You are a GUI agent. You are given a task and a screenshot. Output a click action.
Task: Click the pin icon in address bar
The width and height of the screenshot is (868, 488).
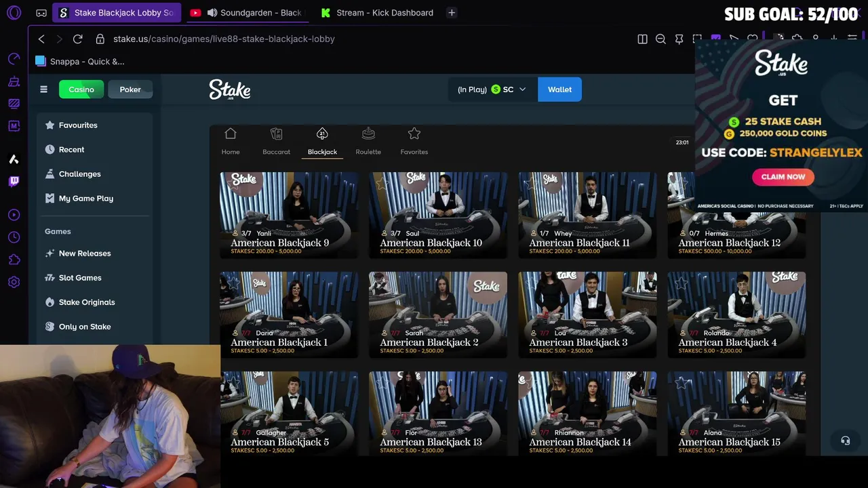click(x=679, y=39)
